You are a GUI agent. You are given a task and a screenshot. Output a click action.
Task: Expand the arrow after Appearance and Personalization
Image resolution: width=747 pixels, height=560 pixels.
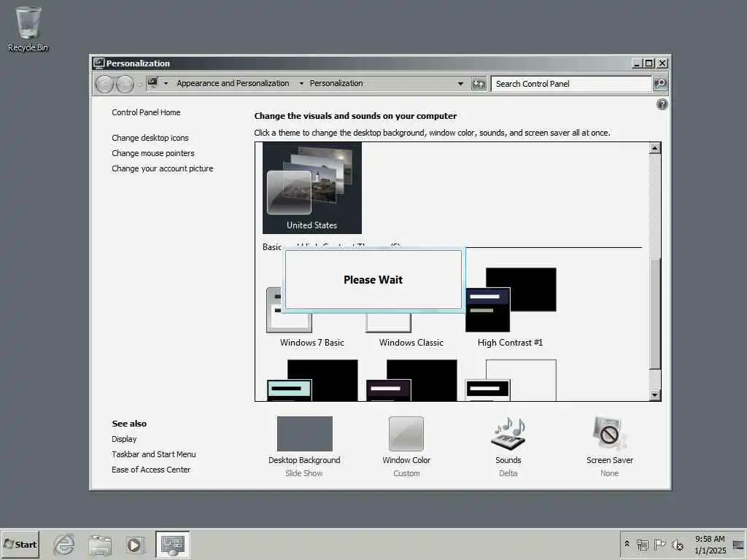click(301, 83)
